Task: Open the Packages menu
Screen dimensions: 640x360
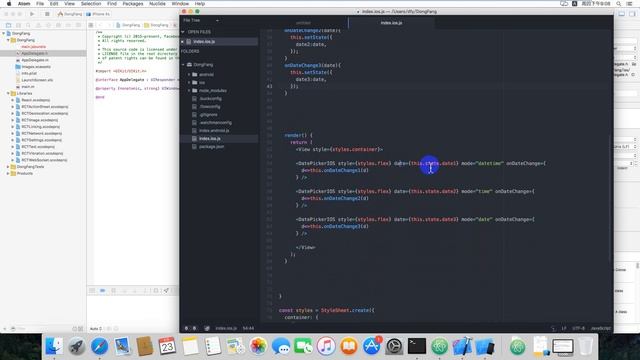Action: (133, 4)
